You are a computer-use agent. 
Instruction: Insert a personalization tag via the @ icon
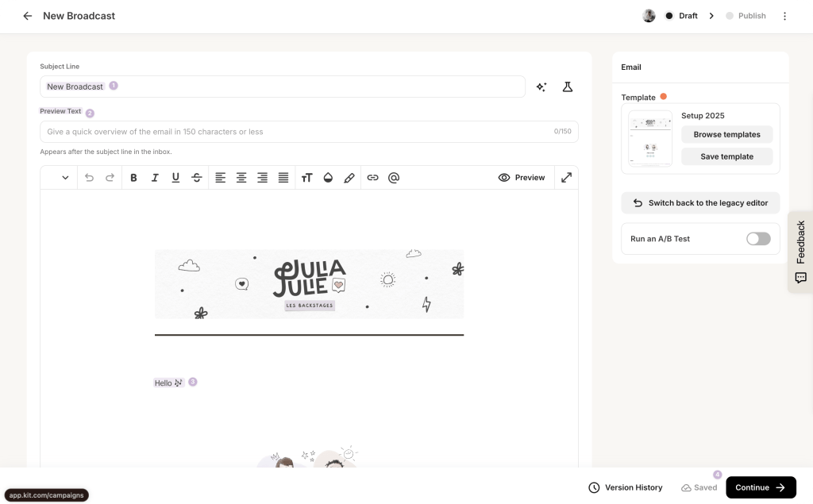(394, 177)
